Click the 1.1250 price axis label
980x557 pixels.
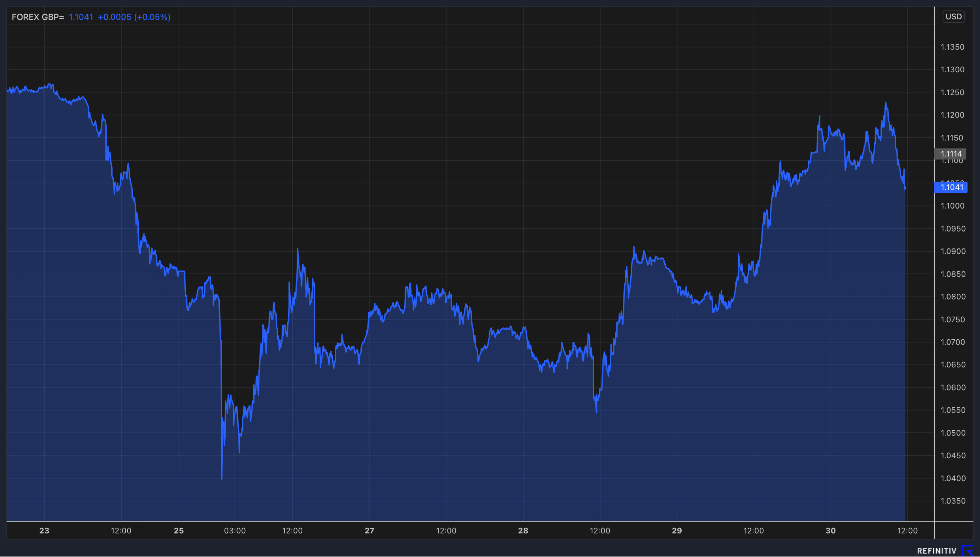tap(952, 93)
